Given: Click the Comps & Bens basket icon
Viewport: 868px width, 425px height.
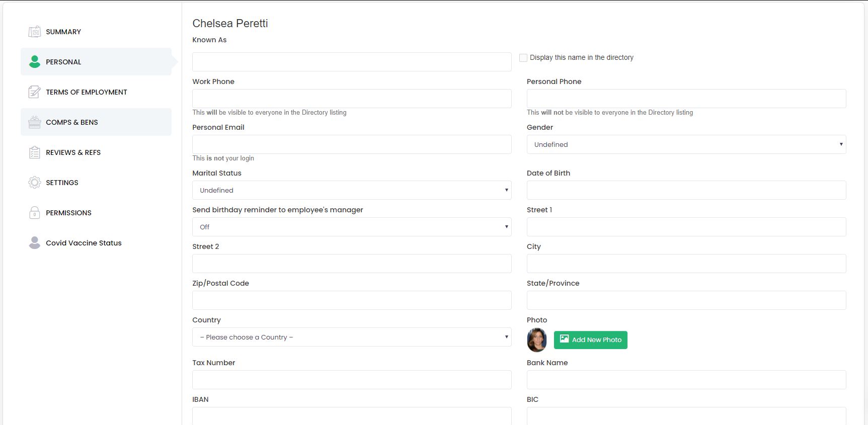Looking at the screenshot, I should click(x=34, y=122).
